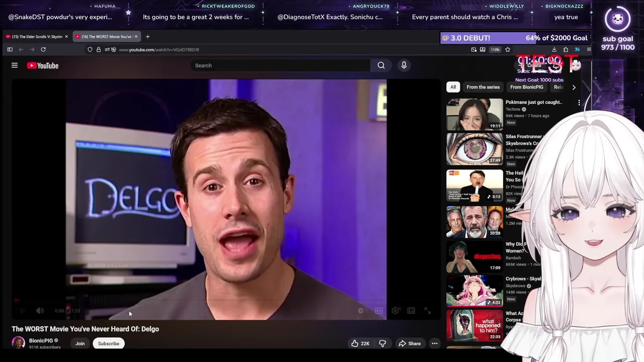Open options for Pokimane just got caught video
This screenshot has width=644, height=362.
click(579, 103)
